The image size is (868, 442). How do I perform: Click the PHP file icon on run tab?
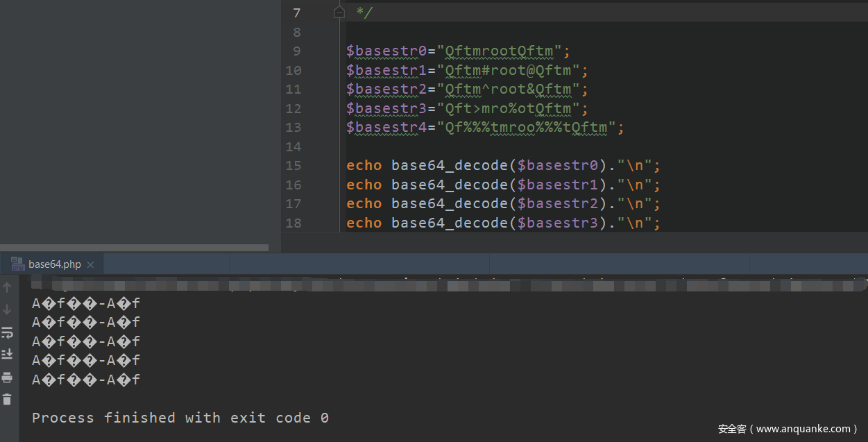[x=17, y=264]
